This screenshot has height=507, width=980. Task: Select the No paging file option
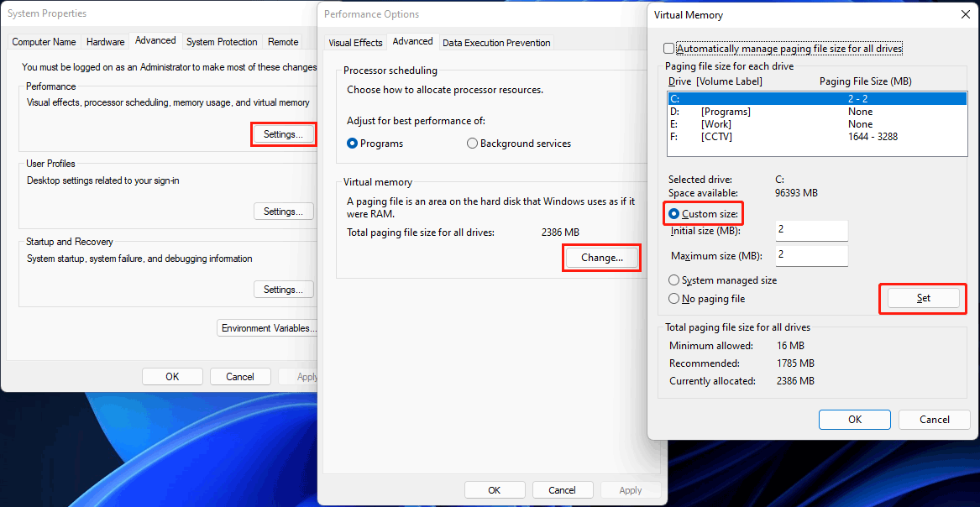coord(674,298)
